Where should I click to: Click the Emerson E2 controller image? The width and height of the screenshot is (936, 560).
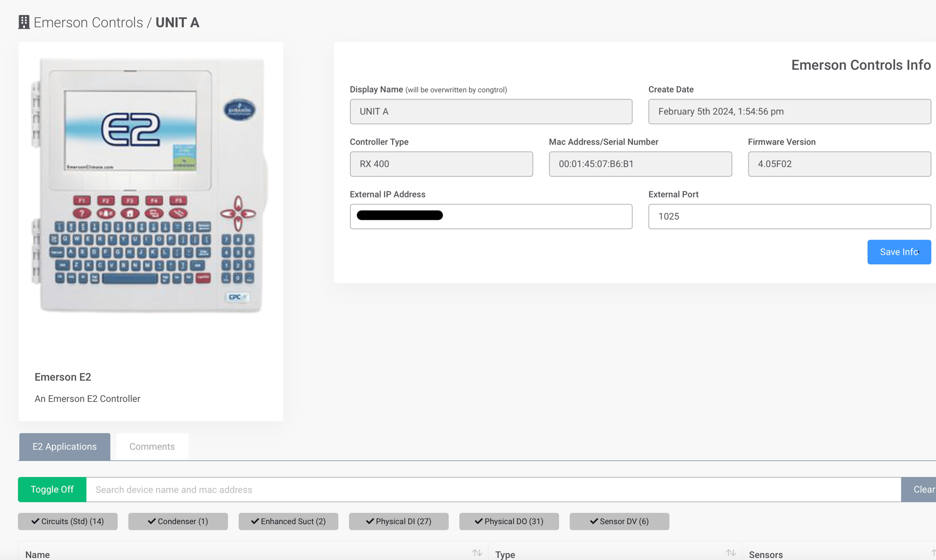click(151, 185)
